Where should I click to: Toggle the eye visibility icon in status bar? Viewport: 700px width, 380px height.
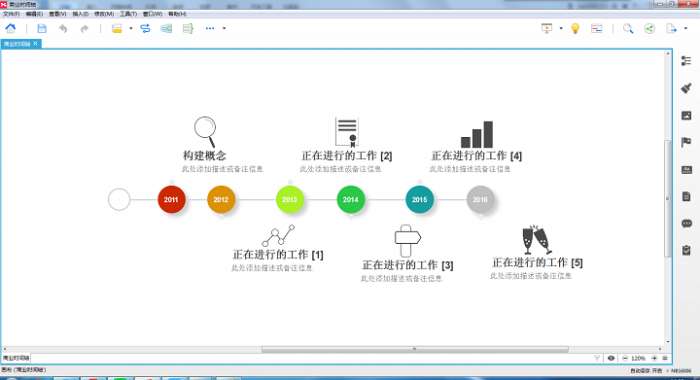point(611,358)
